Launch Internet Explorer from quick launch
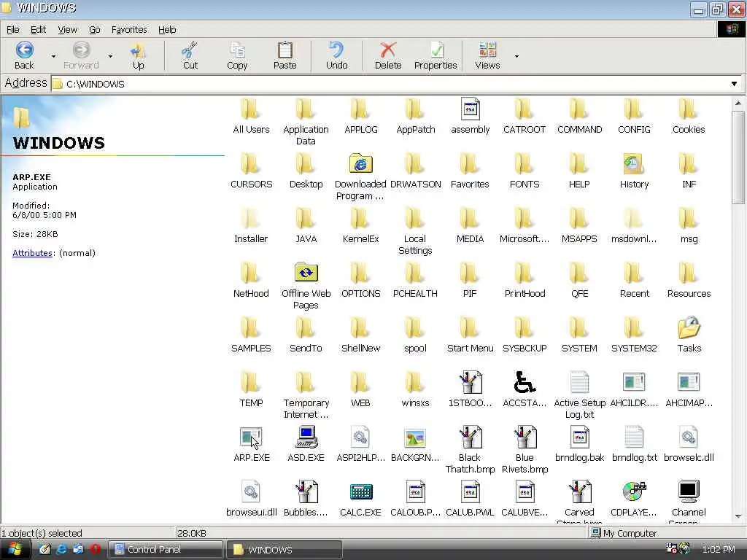Image resolution: width=747 pixels, height=560 pixels. [61, 549]
